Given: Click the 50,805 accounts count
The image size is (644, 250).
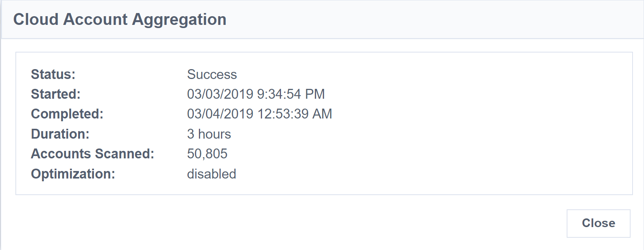Looking at the screenshot, I should [207, 154].
